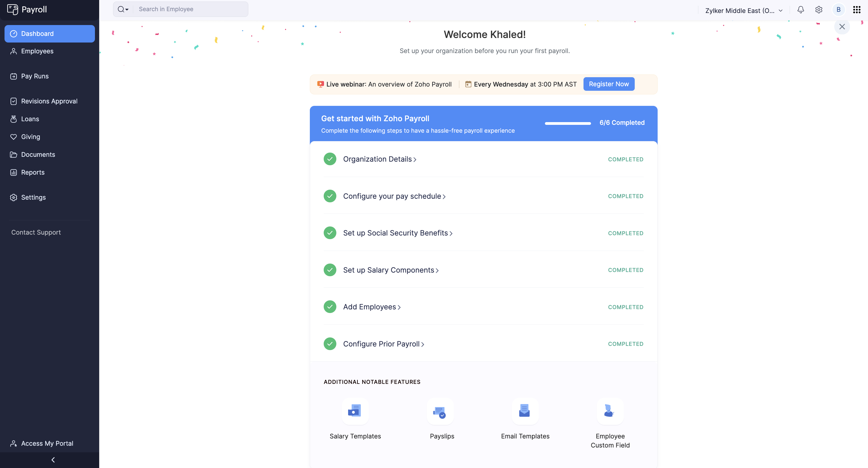Open the apps grid launcher icon
This screenshot has width=868, height=468.
pyautogui.click(x=857, y=10)
